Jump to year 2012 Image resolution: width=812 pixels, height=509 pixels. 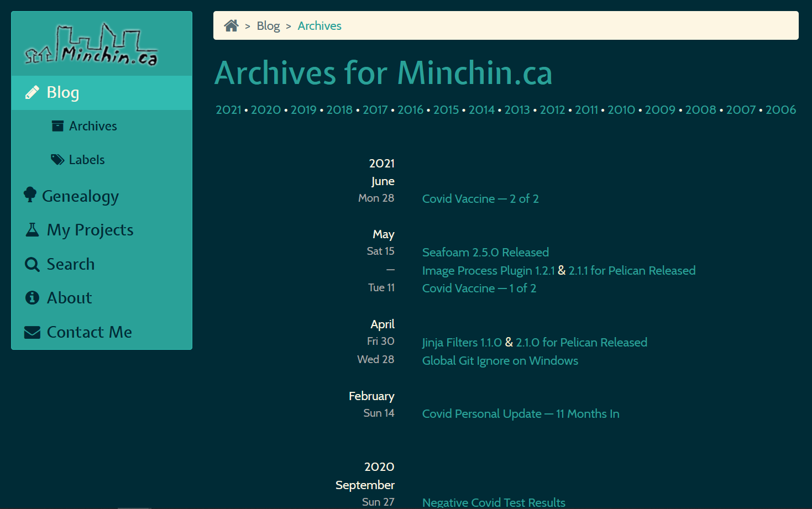coord(552,109)
